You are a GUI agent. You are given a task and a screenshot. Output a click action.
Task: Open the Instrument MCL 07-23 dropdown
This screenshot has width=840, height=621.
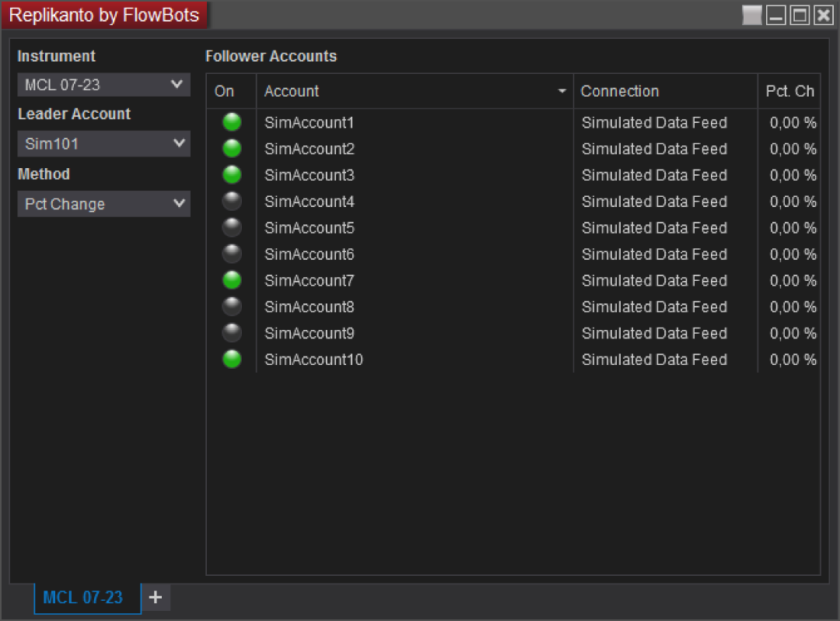(x=104, y=85)
